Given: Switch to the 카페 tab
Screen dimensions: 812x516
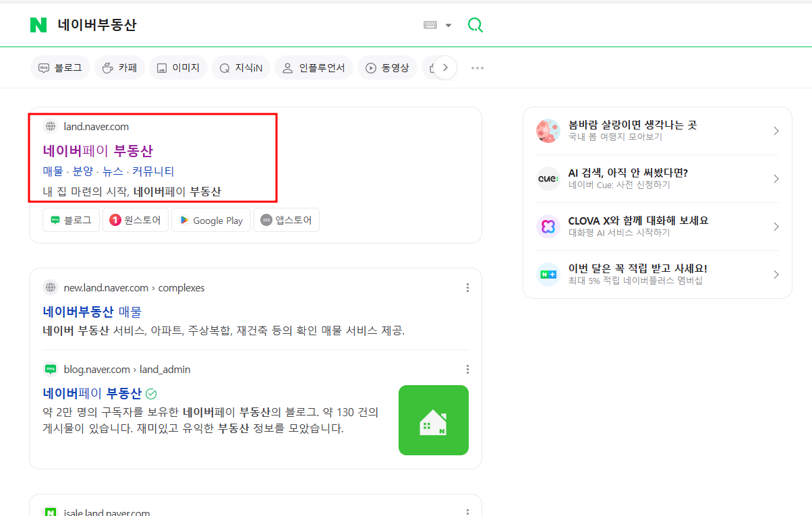Looking at the screenshot, I should point(119,67).
